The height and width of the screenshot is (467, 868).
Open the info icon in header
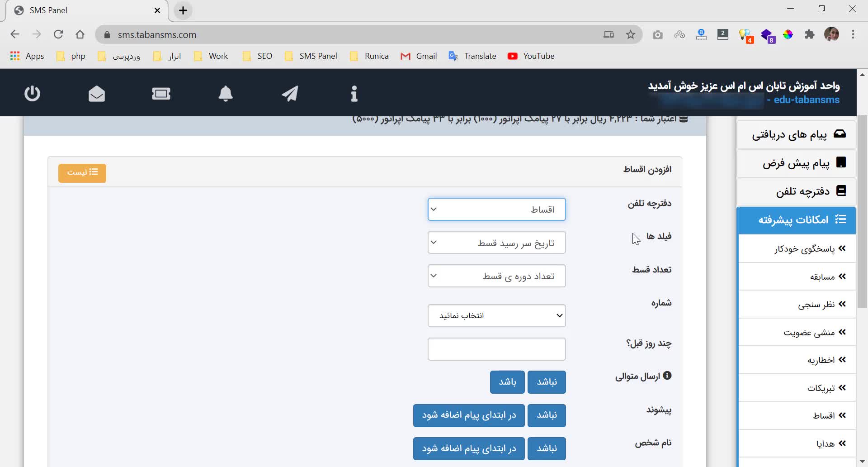354,94
